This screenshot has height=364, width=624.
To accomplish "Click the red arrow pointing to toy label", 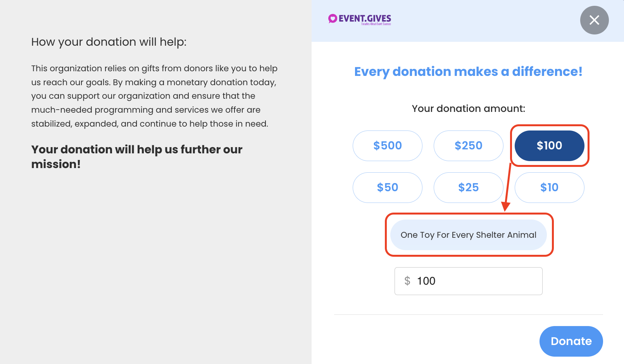I will (508, 187).
